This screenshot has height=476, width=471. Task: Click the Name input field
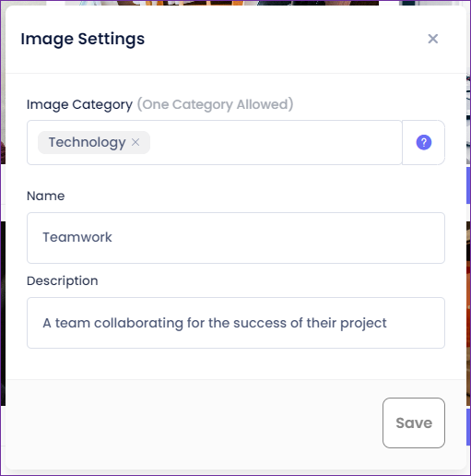(x=236, y=238)
